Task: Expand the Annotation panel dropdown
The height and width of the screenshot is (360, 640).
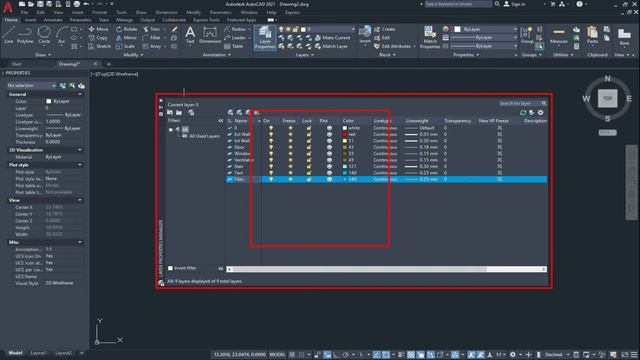Action: (x=217, y=55)
